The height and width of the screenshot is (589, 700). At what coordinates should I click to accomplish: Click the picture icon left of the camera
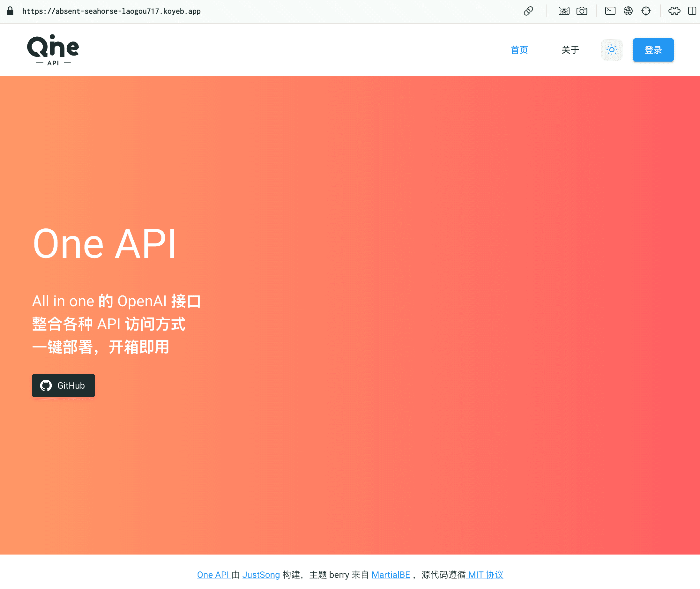564,11
